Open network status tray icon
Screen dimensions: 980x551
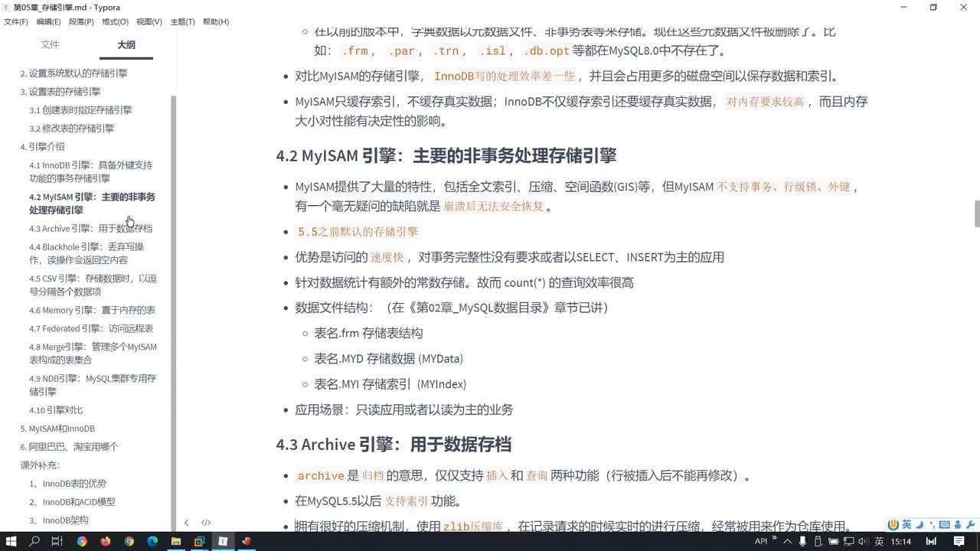pyautogui.click(x=849, y=541)
